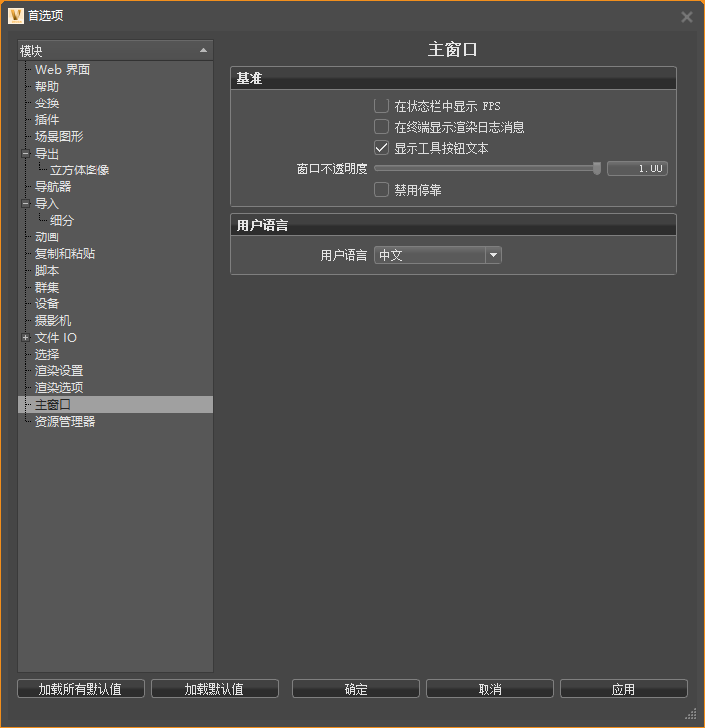Collapse the 用户语言 section header

click(x=454, y=225)
